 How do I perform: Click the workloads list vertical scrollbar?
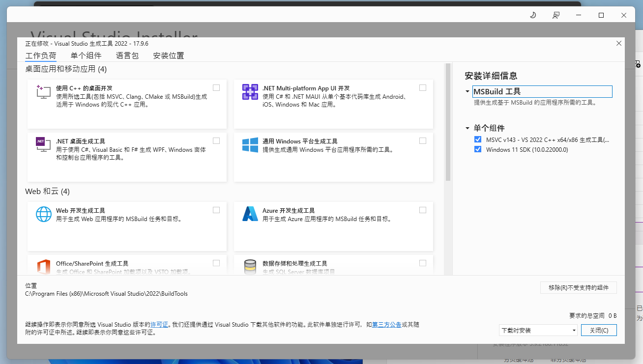448,122
